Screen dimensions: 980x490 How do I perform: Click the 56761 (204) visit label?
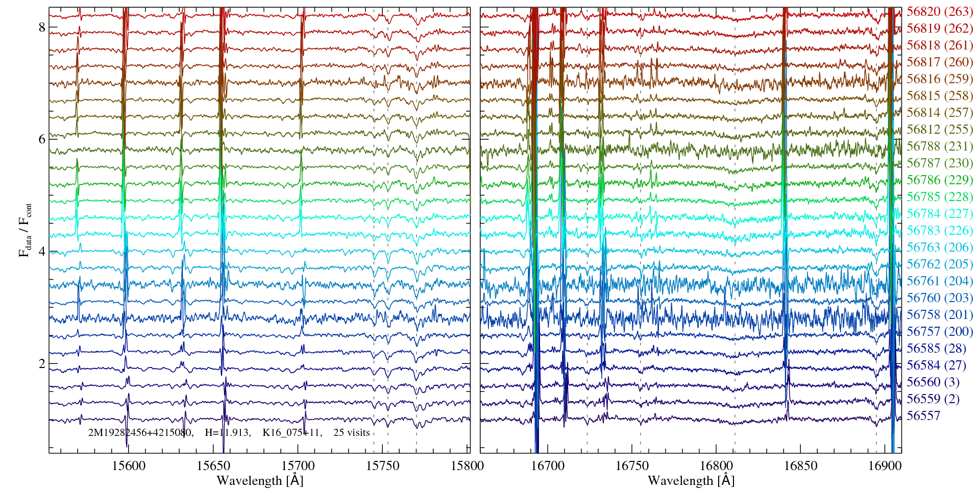point(940,281)
